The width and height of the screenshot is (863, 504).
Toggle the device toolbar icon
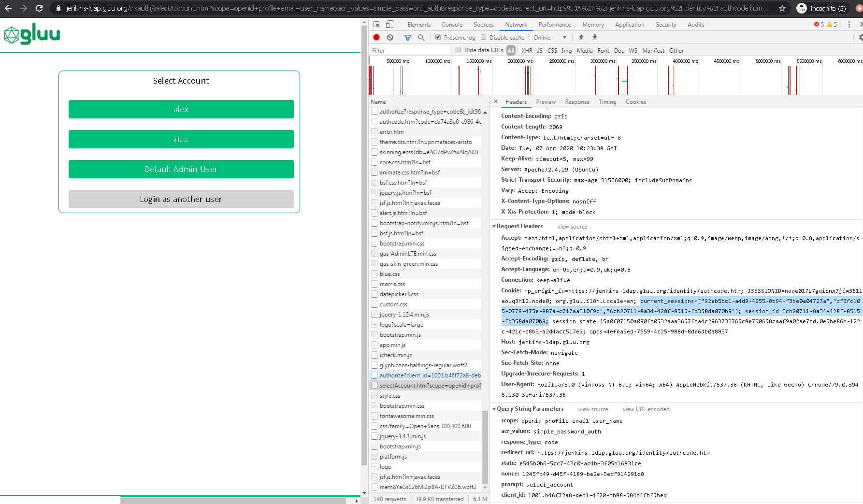(389, 23)
